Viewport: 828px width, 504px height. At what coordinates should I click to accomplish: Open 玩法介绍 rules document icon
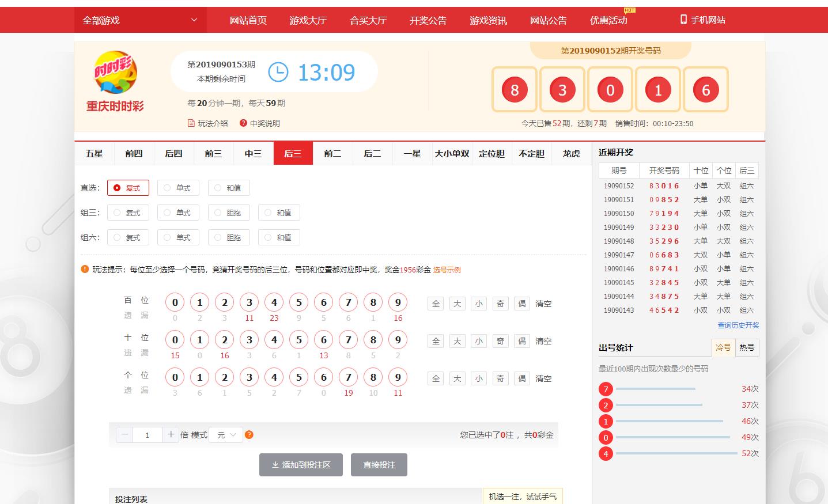pyautogui.click(x=191, y=123)
